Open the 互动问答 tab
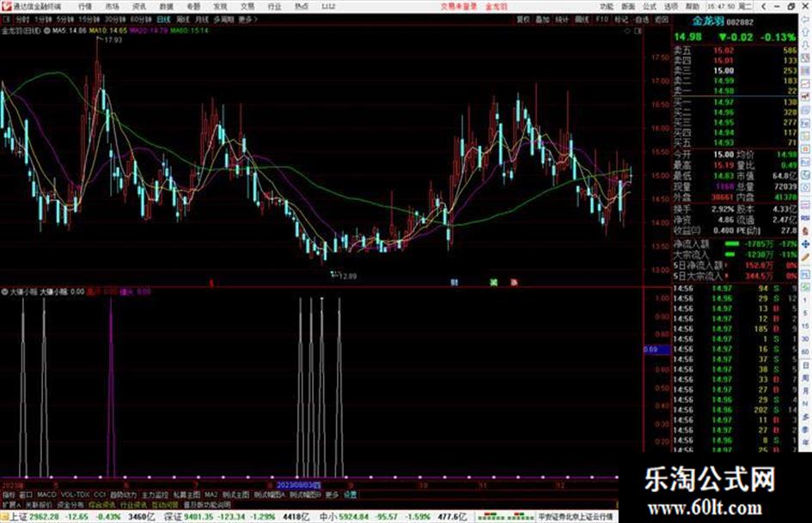Screen dimensions: 812x523 click(x=165, y=504)
